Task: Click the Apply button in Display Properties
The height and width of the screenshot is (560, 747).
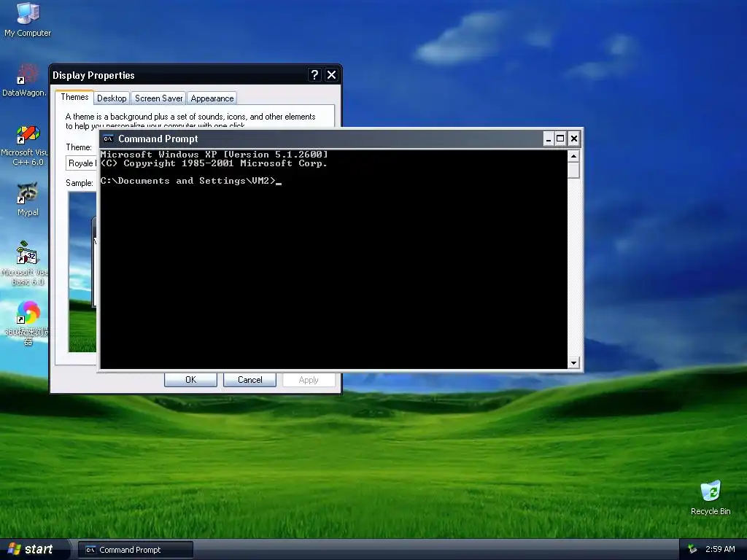Action: coord(309,379)
